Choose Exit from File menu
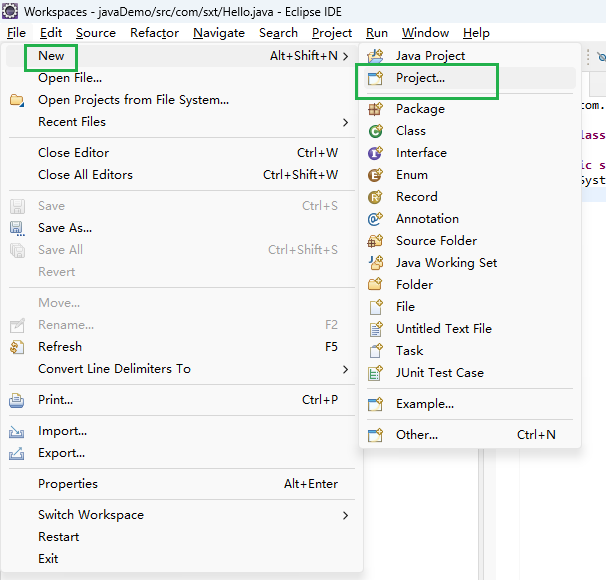 point(181,559)
